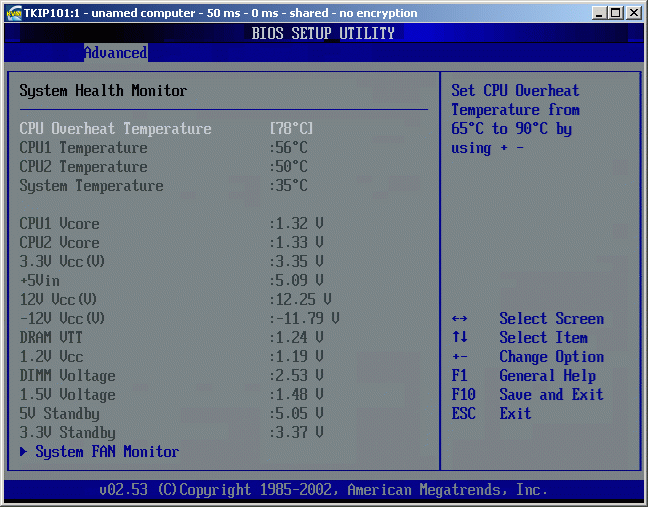The width and height of the screenshot is (648, 507).
Task: Click the Change Option help entry
Action: point(552,357)
